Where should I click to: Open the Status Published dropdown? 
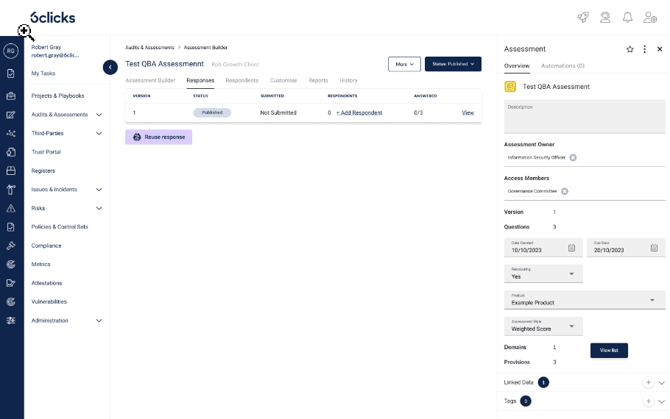click(453, 64)
